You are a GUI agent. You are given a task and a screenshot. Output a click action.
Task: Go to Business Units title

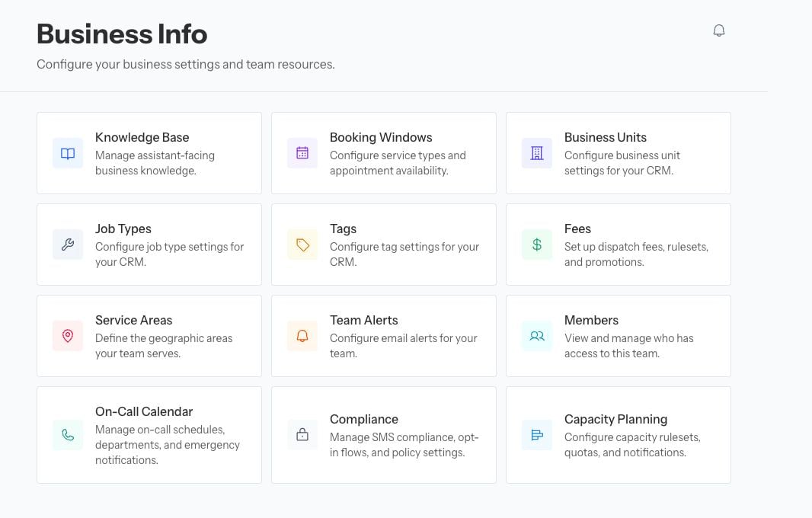606,137
